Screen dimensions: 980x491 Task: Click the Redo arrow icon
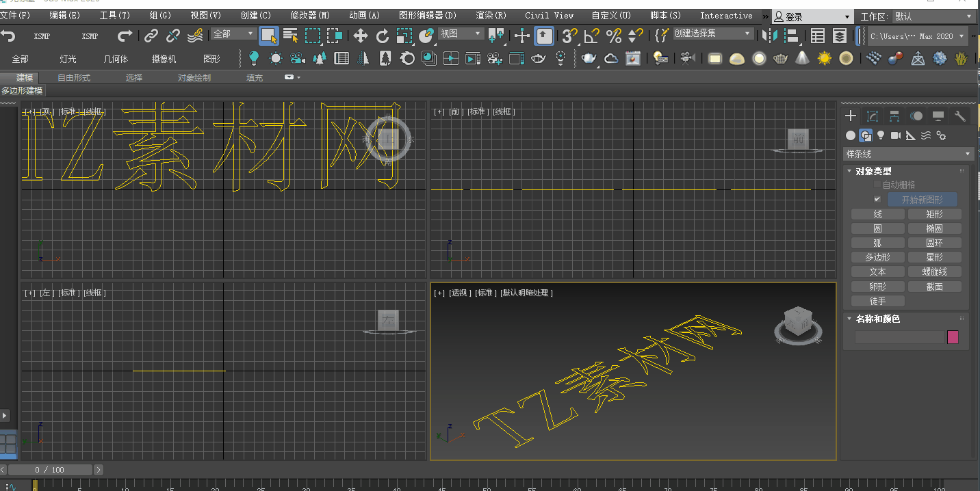pyautogui.click(x=125, y=36)
